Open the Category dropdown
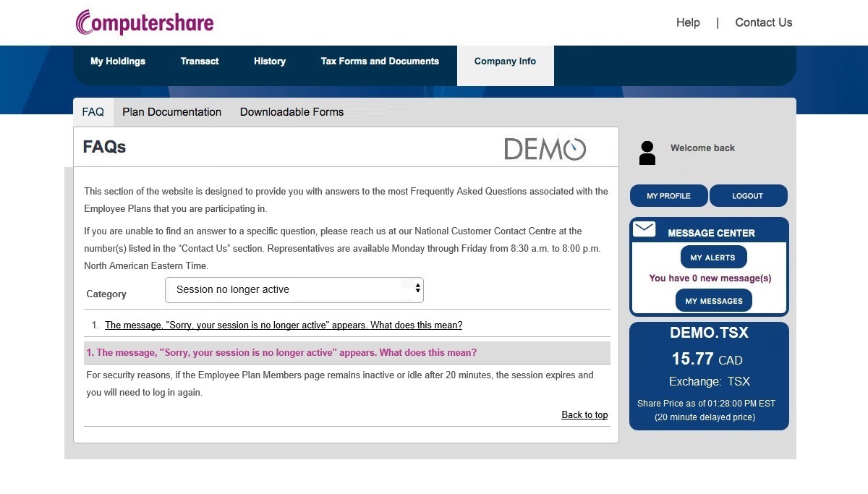This screenshot has height=494, width=868. pos(294,289)
